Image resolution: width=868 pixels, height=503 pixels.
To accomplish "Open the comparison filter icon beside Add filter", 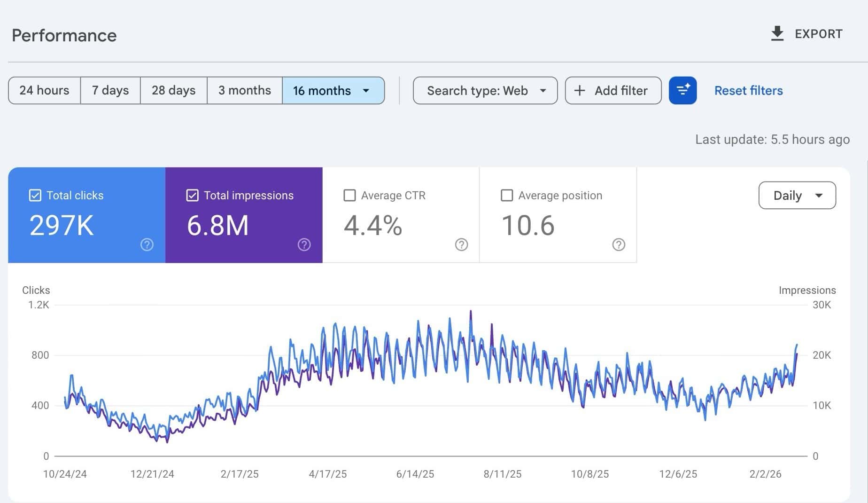I will 682,90.
